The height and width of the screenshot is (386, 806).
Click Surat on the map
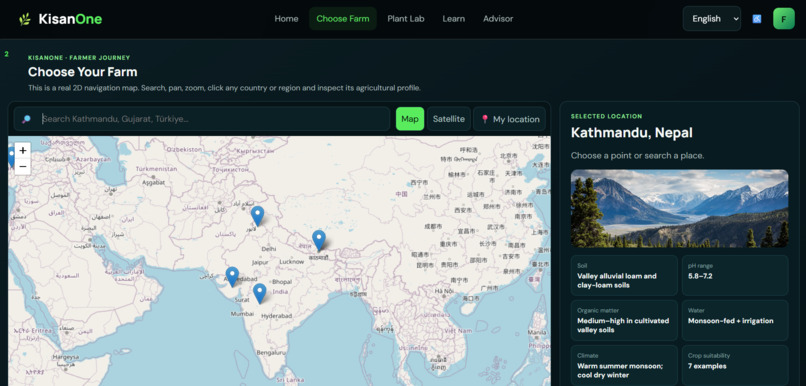pos(242,299)
